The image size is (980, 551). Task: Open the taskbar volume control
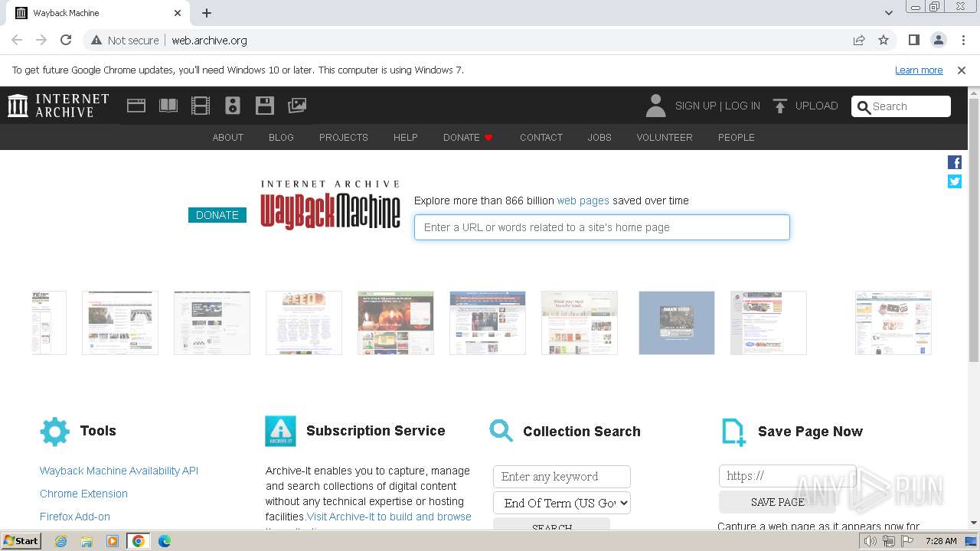click(x=871, y=541)
